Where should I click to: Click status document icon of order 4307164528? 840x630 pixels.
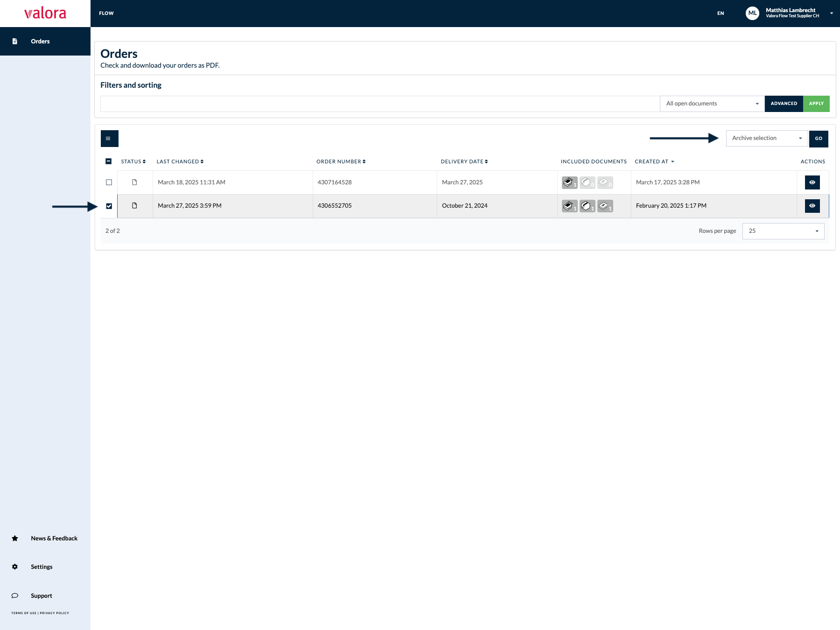point(134,182)
